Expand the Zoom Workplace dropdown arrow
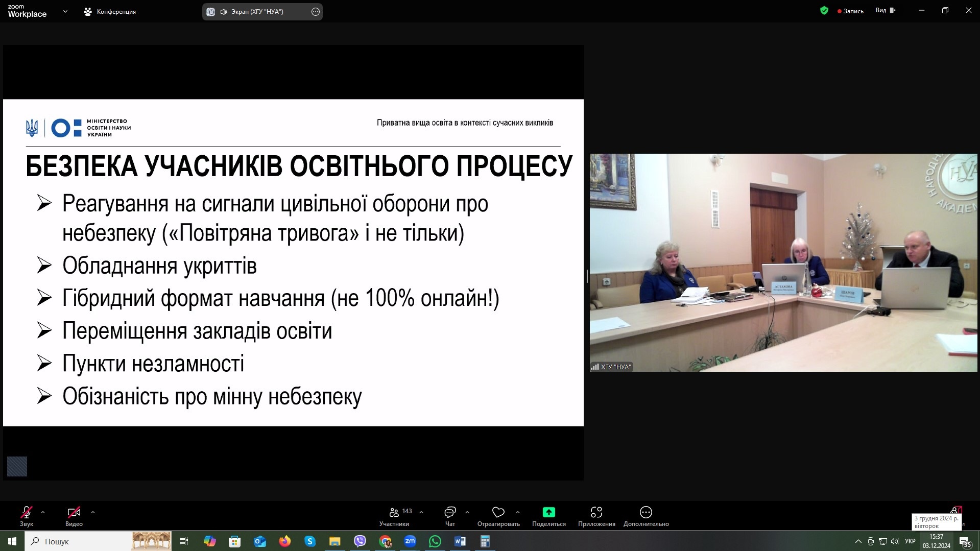This screenshot has width=980, height=551. (x=65, y=11)
